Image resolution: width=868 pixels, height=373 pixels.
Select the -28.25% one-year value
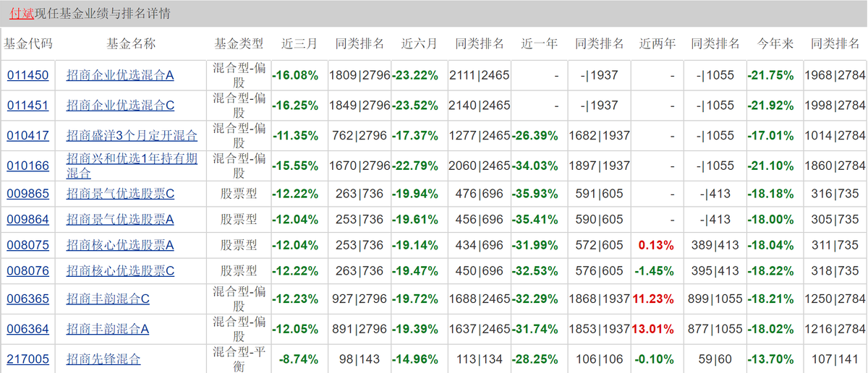pos(535,359)
